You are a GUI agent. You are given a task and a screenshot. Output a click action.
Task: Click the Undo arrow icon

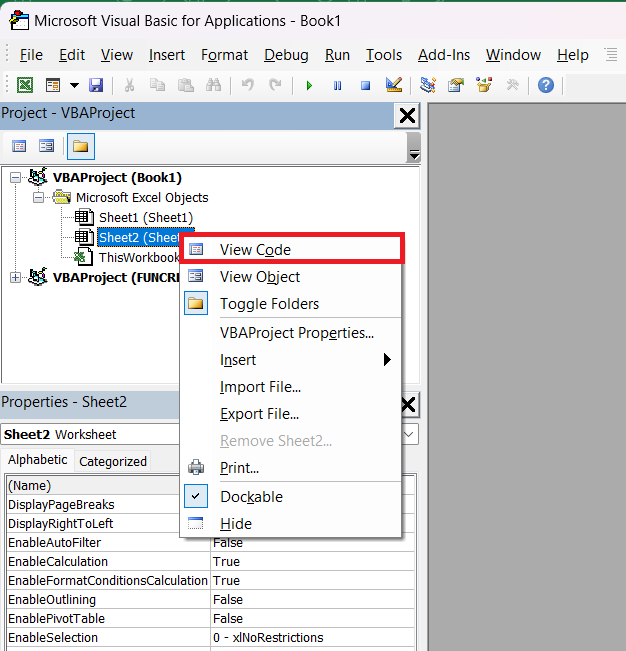[x=248, y=86]
